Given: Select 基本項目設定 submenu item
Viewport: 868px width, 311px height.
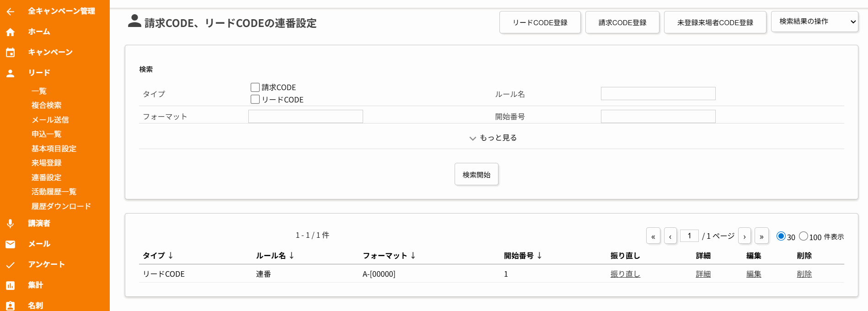Looking at the screenshot, I should 54,149.
